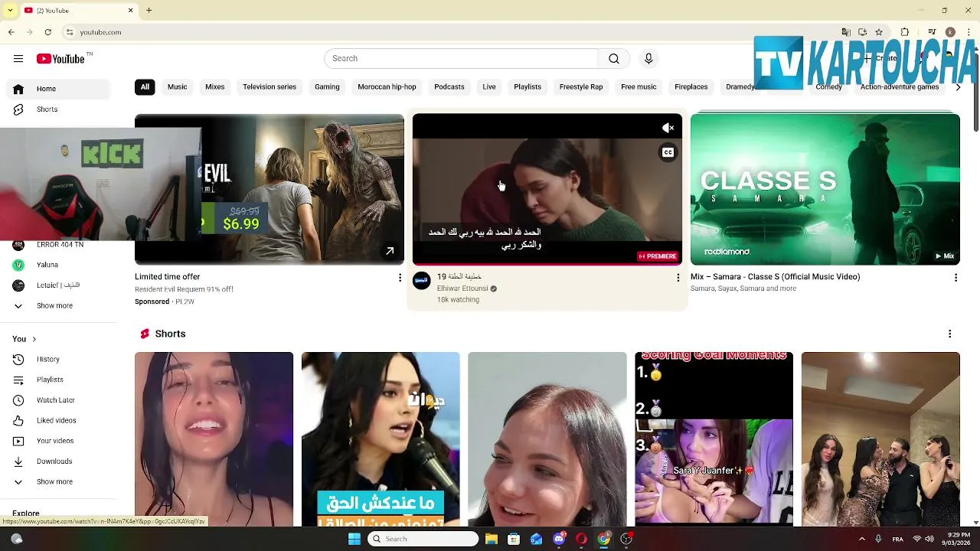Expand the You section chevron
Viewport: 980px width, 551px height.
pyautogui.click(x=34, y=339)
